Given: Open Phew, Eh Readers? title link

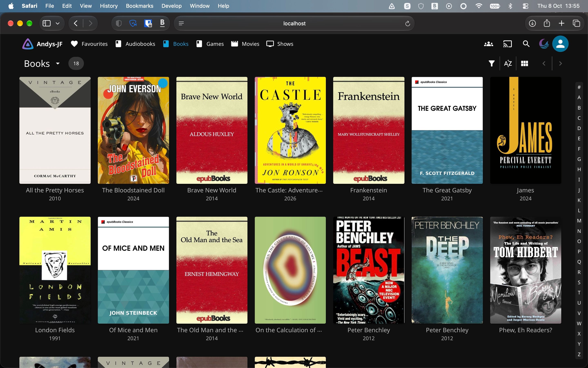Looking at the screenshot, I should [526, 330].
